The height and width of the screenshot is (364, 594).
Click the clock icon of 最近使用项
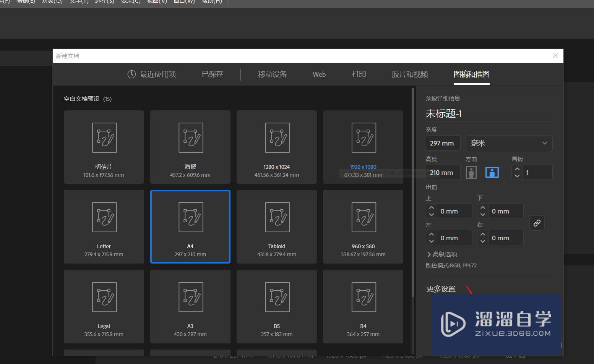(131, 74)
